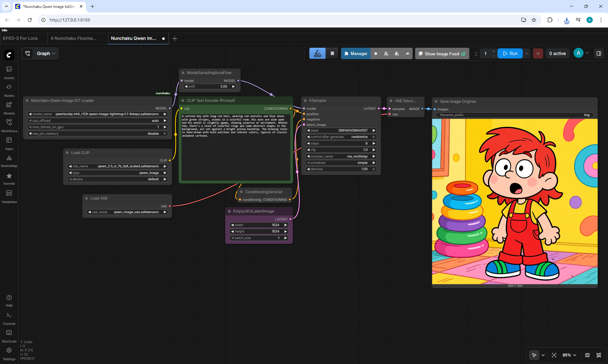The width and height of the screenshot is (608, 364).
Task: Click the generated cartoon boy image preview
Action: click(x=515, y=201)
